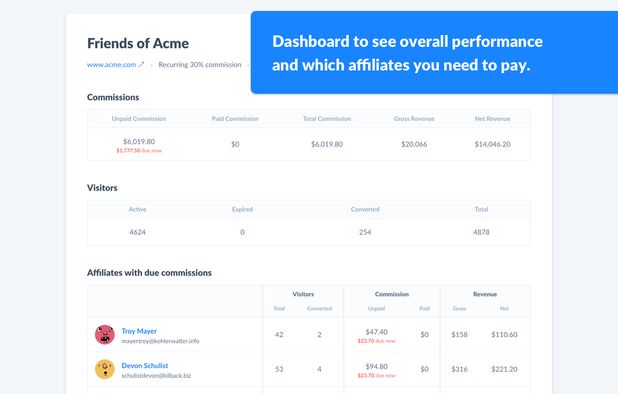Viewport: 618px width, 394px height.
Task: Click the 4878 total visitors value
Action: coord(481,232)
